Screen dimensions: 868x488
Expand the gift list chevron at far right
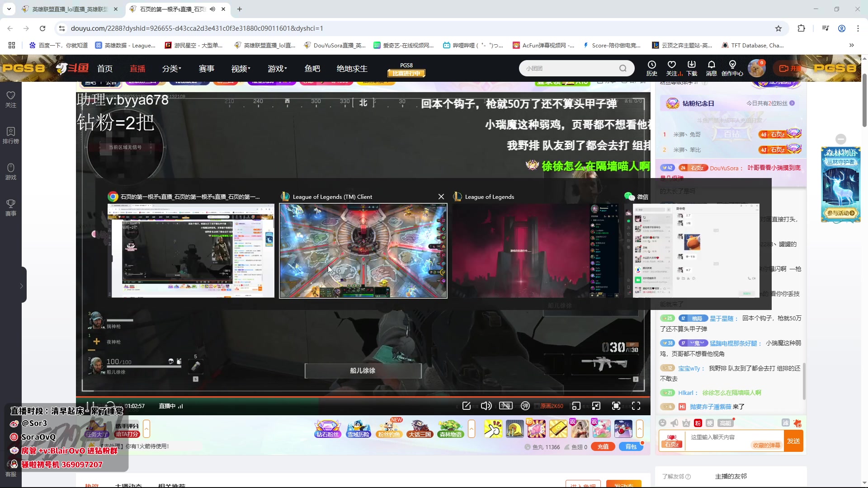point(640,429)
